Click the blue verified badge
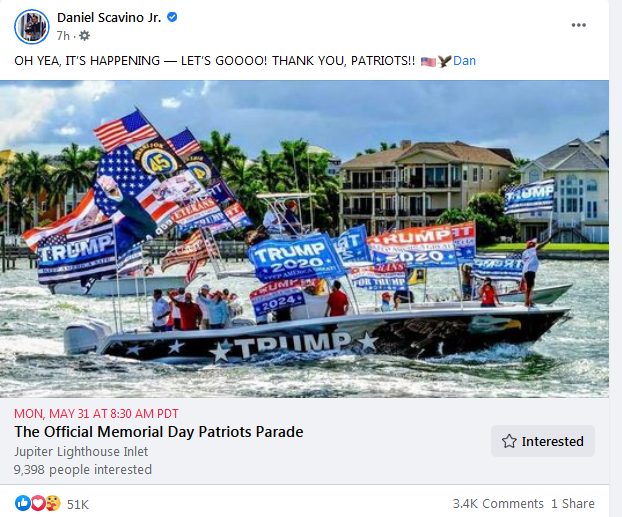 (x=172, y=17)
